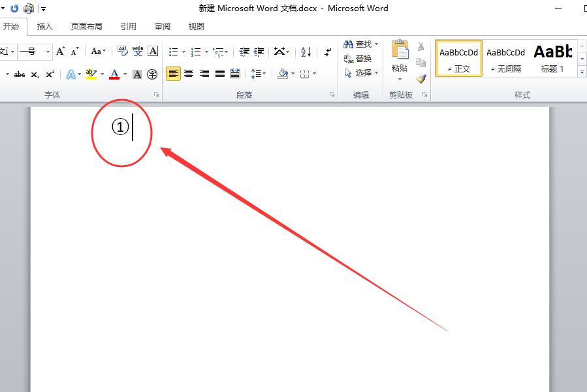The height and width of the screenshot is (392, 587).
Task: Click the Decrease Indent icon
Action: (x=244, y=52)
